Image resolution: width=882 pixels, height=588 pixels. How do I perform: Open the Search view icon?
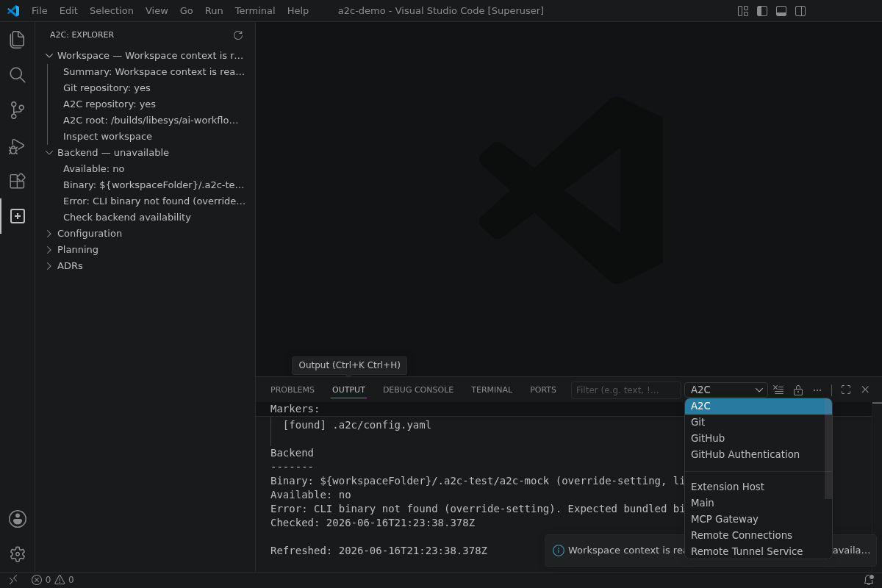[17, 75]
